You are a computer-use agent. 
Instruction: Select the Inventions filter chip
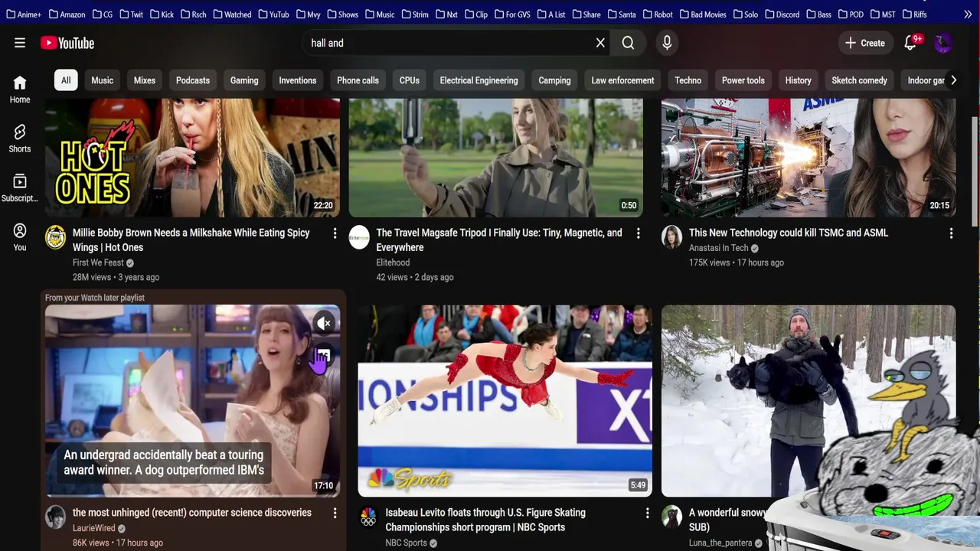(x=298, y=80)
